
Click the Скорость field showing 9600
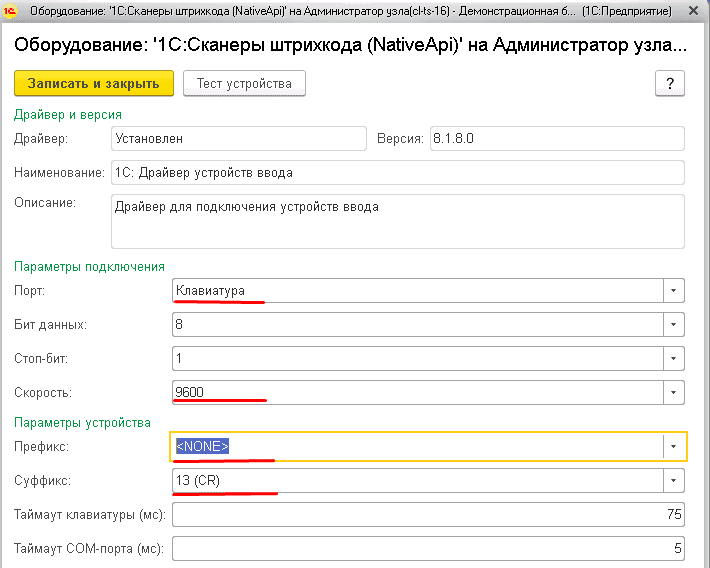tap(418, 392)
